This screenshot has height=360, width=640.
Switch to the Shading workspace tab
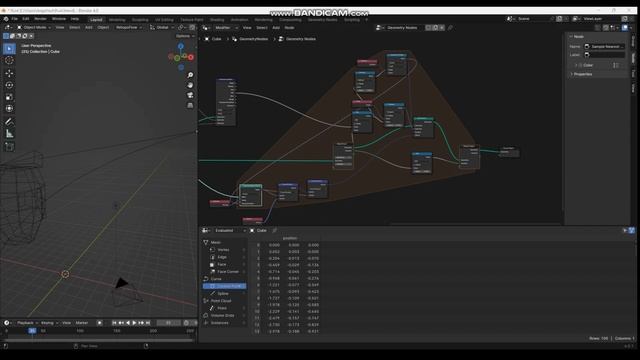tap(217, 20)
